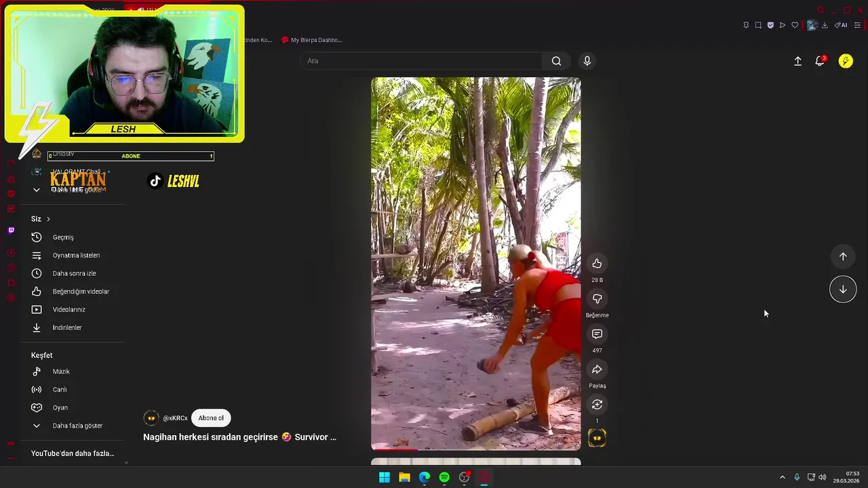This screenshot has width=868, height=488.
Task: Share the Short via Paylaş
Action: pyautogui.click(x=597, y=369)
